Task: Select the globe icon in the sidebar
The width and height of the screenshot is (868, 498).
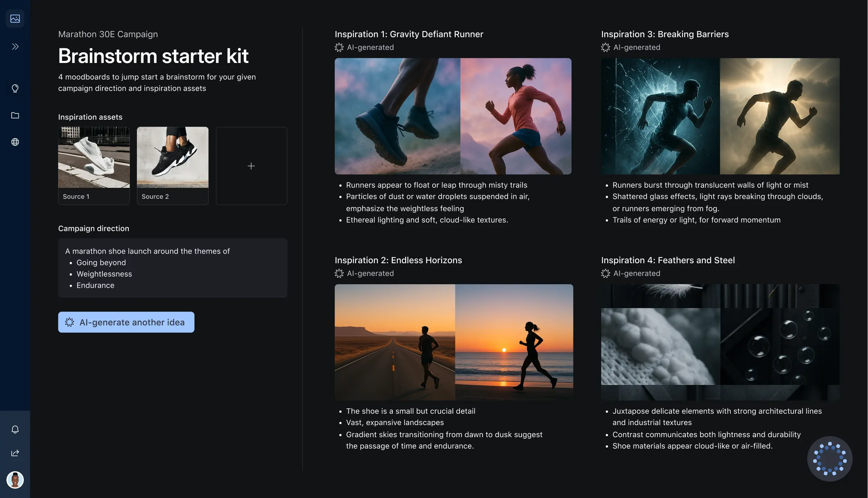Action: (x=15, y=142)
